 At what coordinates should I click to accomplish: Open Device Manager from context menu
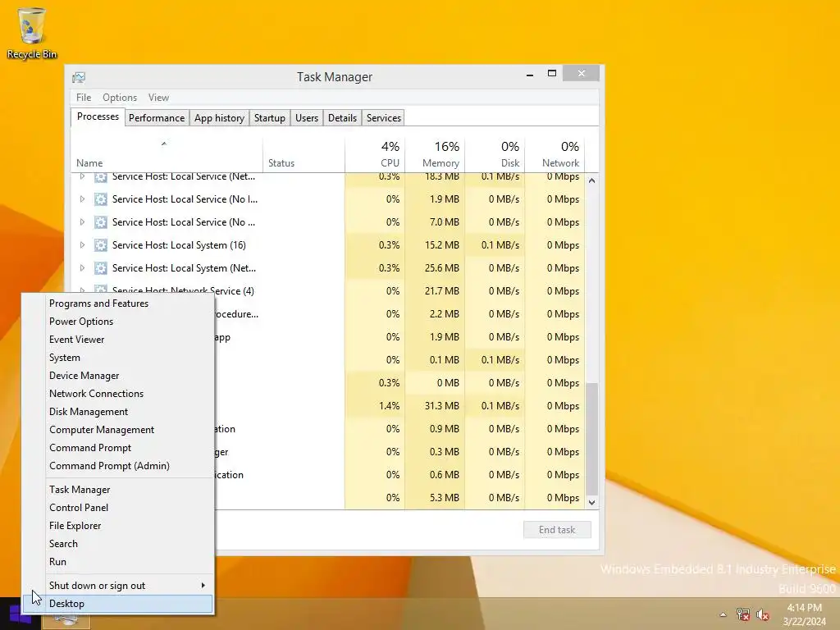pos(118,376)
